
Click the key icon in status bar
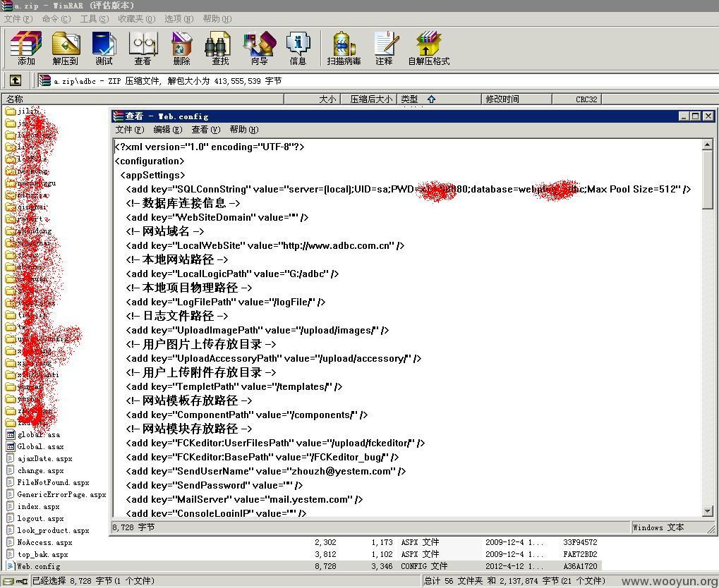[22, 581]
